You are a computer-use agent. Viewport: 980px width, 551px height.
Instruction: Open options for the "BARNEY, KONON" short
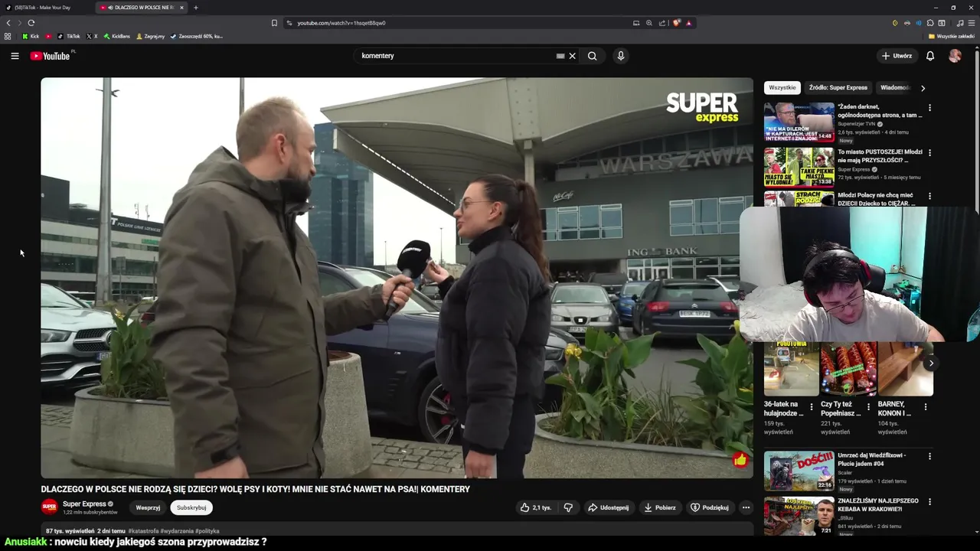[926, 407]
